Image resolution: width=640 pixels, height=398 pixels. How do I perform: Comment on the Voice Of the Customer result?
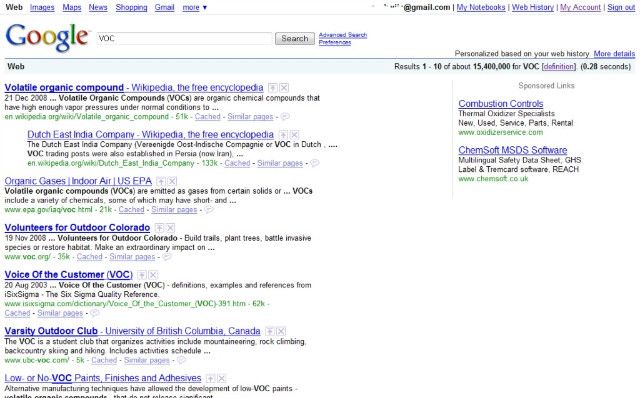pos(95,313)
